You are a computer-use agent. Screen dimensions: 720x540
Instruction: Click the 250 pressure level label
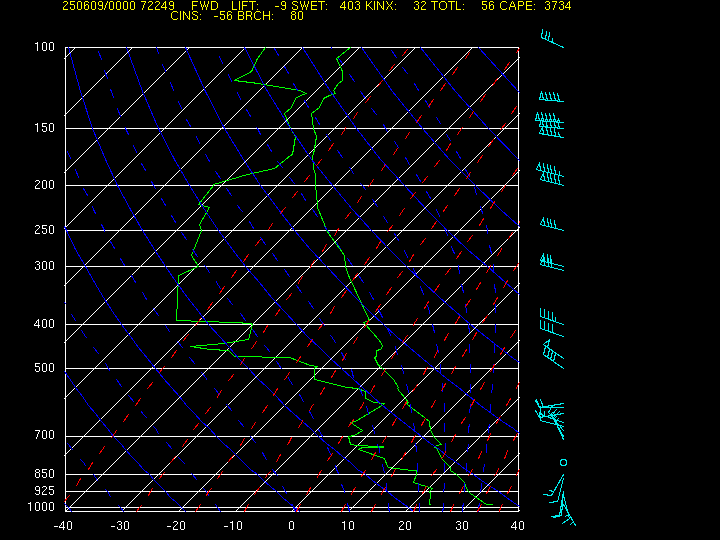(x=45, y=229)
